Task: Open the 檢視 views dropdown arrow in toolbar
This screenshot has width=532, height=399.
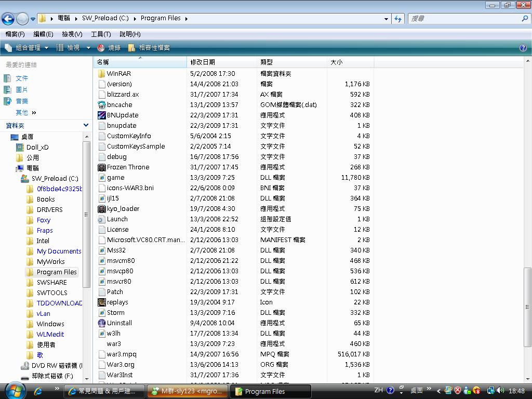Action: [88, 48]
